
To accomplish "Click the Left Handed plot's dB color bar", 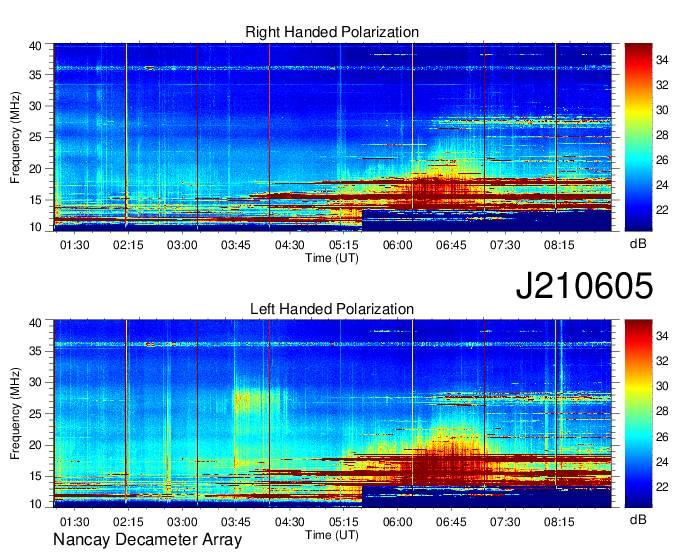I will pos(638,414).
